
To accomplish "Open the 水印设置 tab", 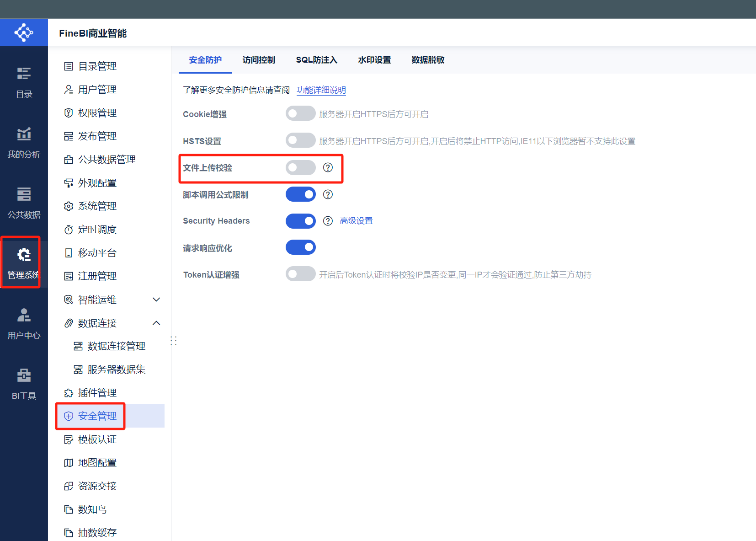I will coord(374,60).
